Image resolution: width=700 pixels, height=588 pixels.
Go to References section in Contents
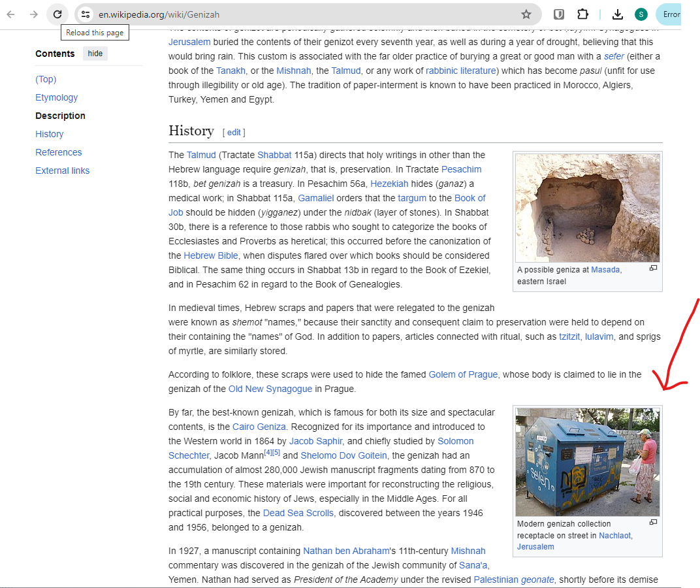(59, 152)
